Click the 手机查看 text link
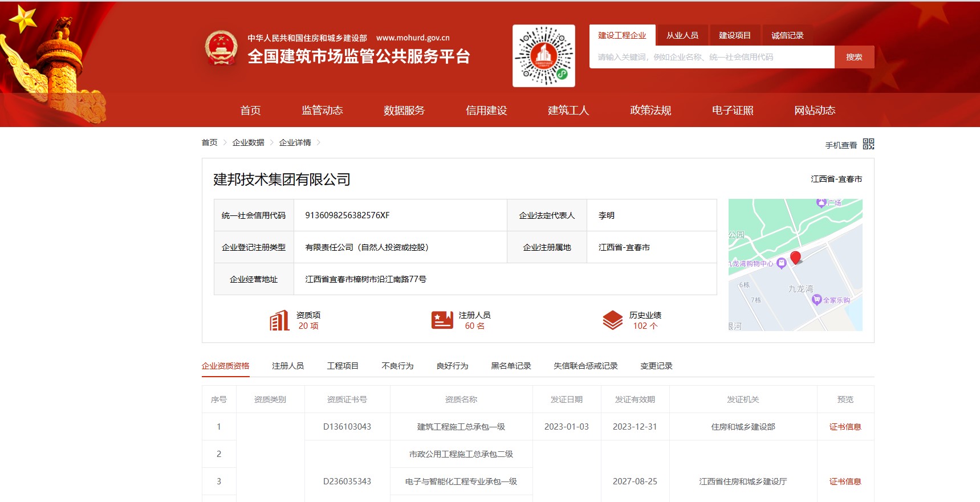This screenshot has height=502, width=980. 841,145
